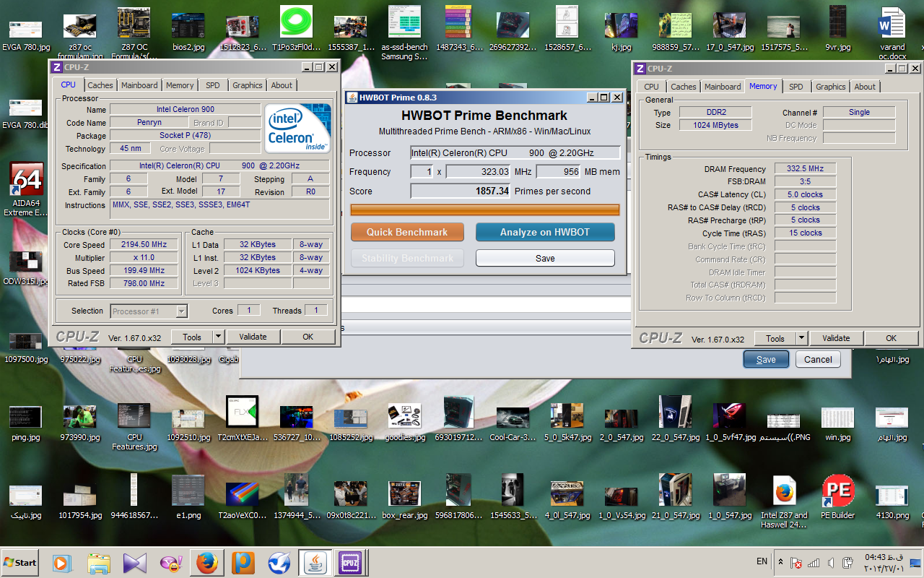Click the DRAM Frequency value 332.5 MHz

pyautogui.click(x=805, y=169)
